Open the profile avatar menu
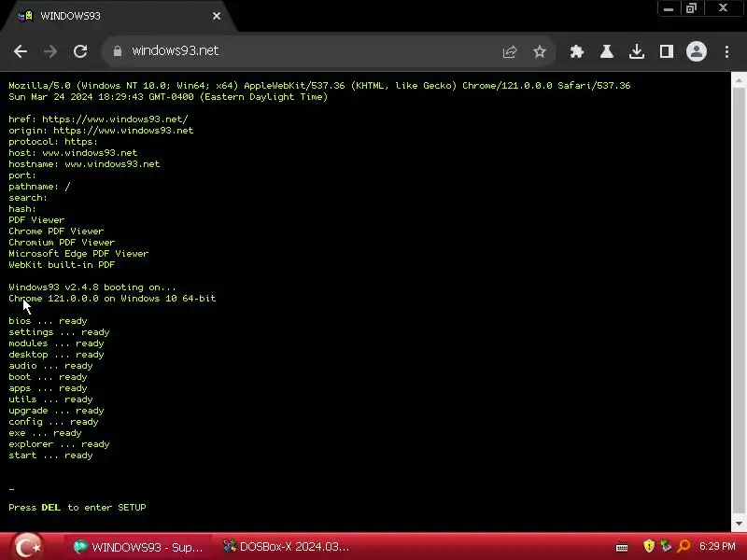This screenshot has width=747, height=560. (696, 51)
